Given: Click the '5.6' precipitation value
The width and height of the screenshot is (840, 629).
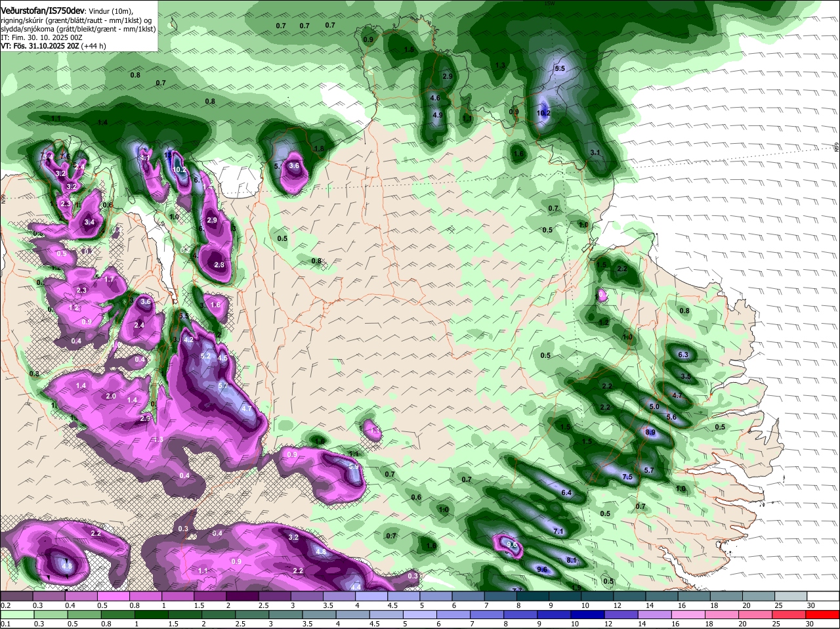Looking at the screenshot, I should 671,417.
